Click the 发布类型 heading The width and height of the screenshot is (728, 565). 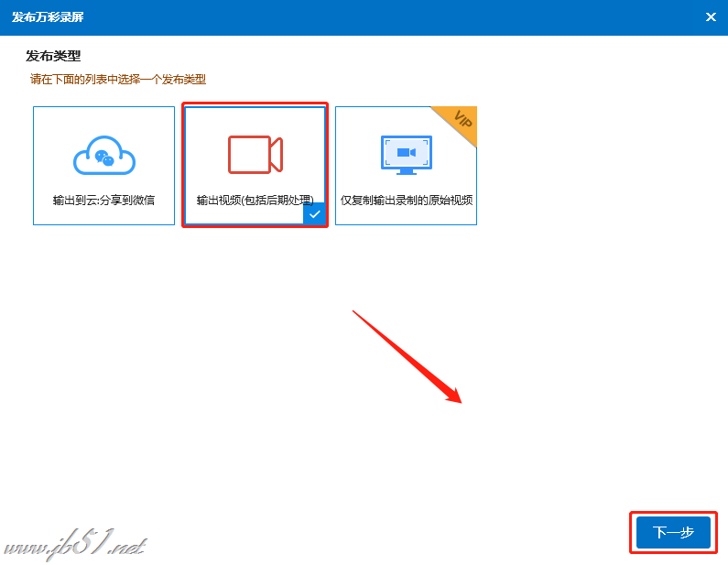point(53,56)
